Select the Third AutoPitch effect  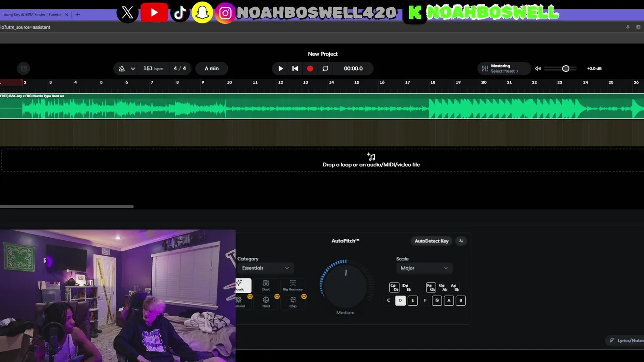pyautogui.click(x=266, y=302)
